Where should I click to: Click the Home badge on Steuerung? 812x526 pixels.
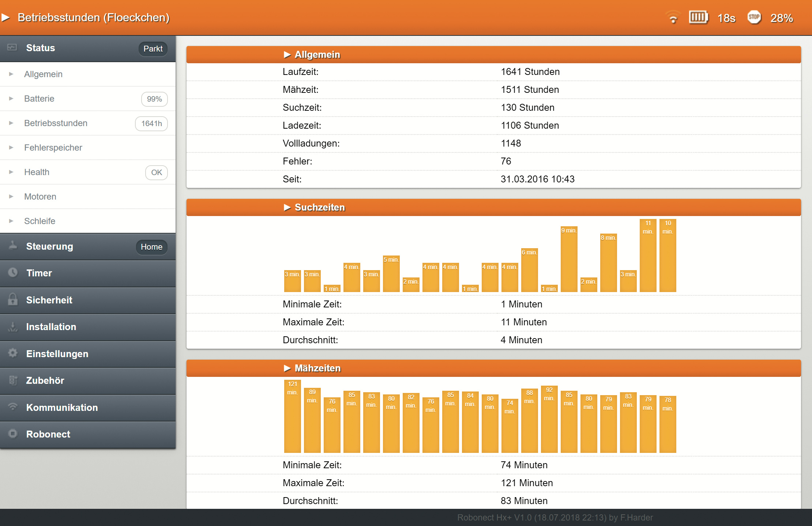pyautogui.click(x=151, y=247)
